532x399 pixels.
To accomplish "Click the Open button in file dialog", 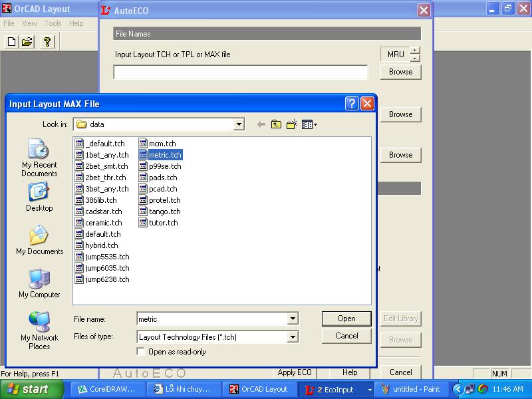I will pos(346,319).
